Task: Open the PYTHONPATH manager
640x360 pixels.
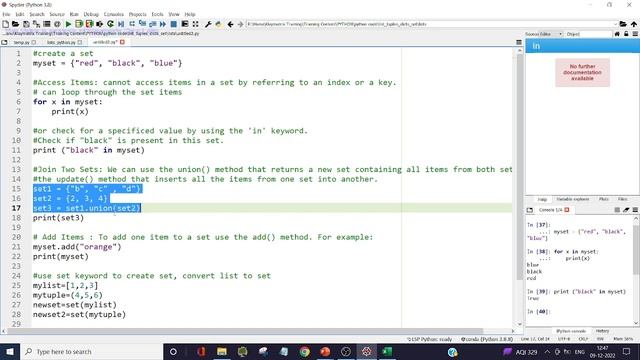Action: click(x=219, y=24)
